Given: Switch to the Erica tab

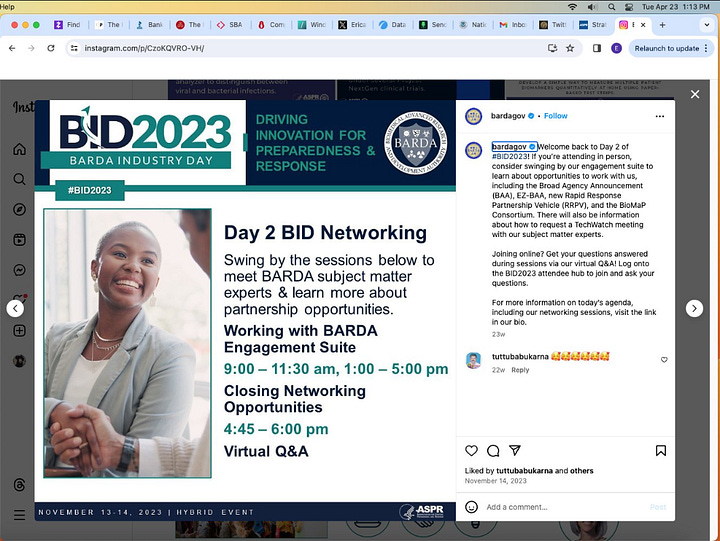Looking at the screenshot, I should click(x=352, y=25).
